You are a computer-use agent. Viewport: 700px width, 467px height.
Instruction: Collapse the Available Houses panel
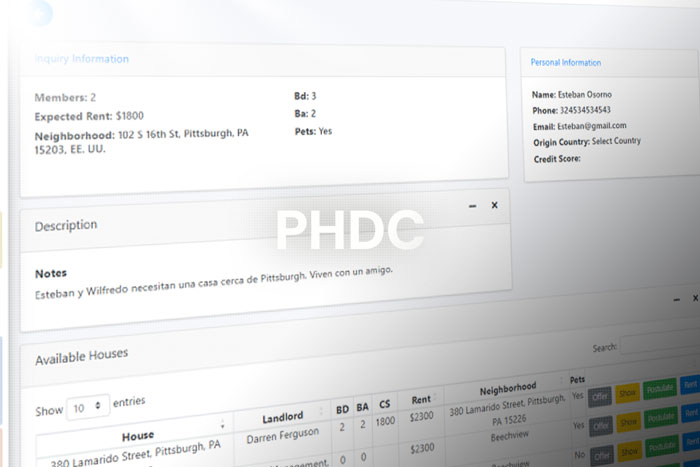click(676, 299)
